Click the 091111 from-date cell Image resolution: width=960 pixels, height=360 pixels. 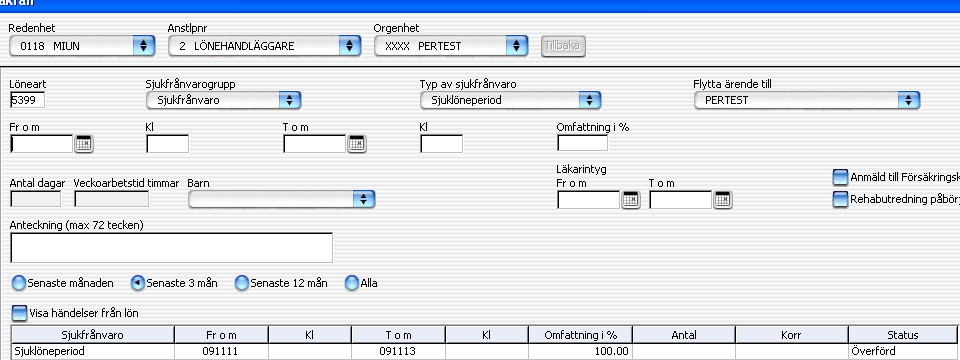click(x=221, y=351)
